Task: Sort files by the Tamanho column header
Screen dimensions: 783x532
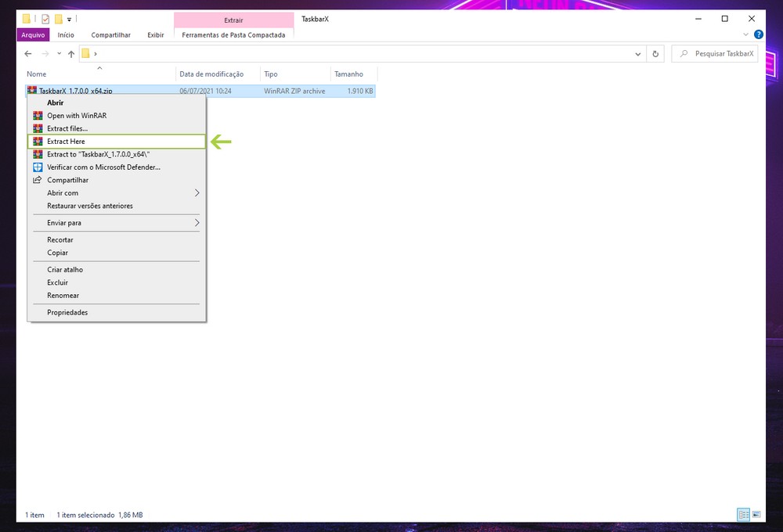Action: coord(349,74)
